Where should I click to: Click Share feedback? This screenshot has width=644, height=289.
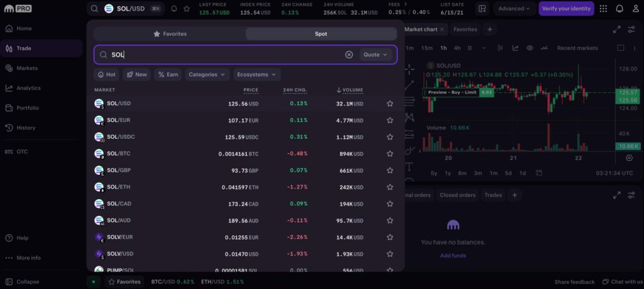574,281
